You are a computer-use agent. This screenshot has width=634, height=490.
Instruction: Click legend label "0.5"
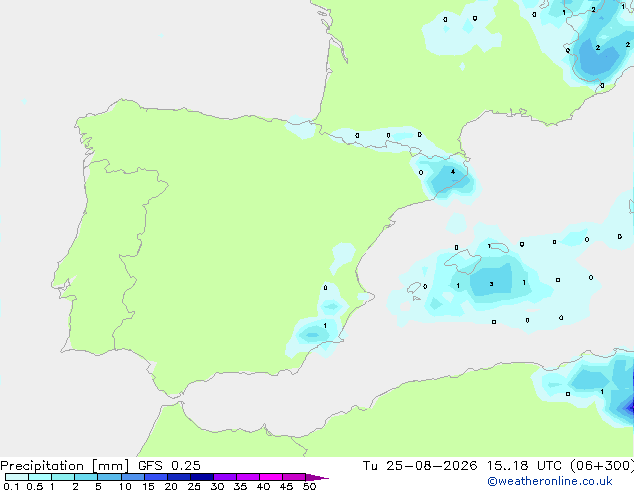(34, 486)
